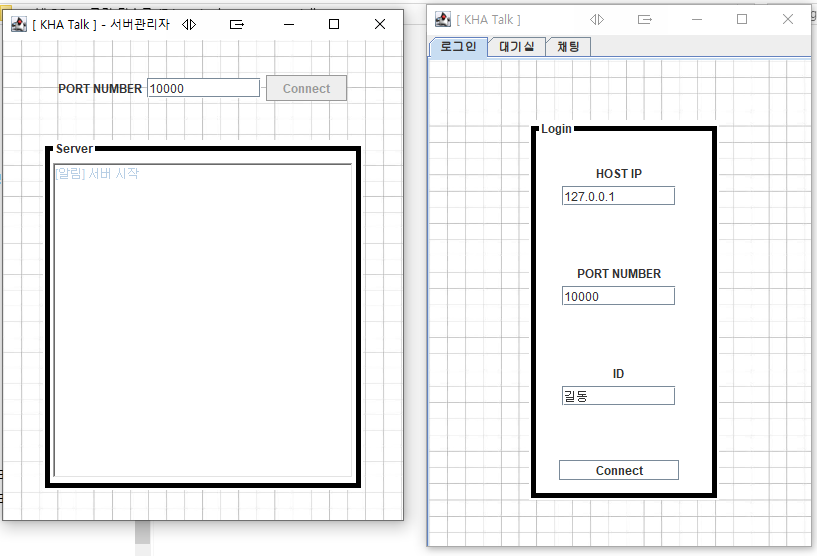Click the PORT NUMBER label in server window

tap(100, 89)
